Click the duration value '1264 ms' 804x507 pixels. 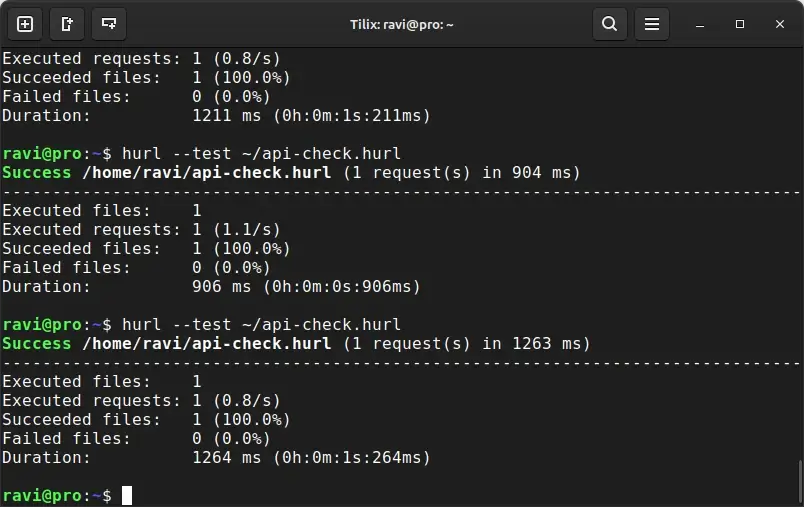click(227, 457)
